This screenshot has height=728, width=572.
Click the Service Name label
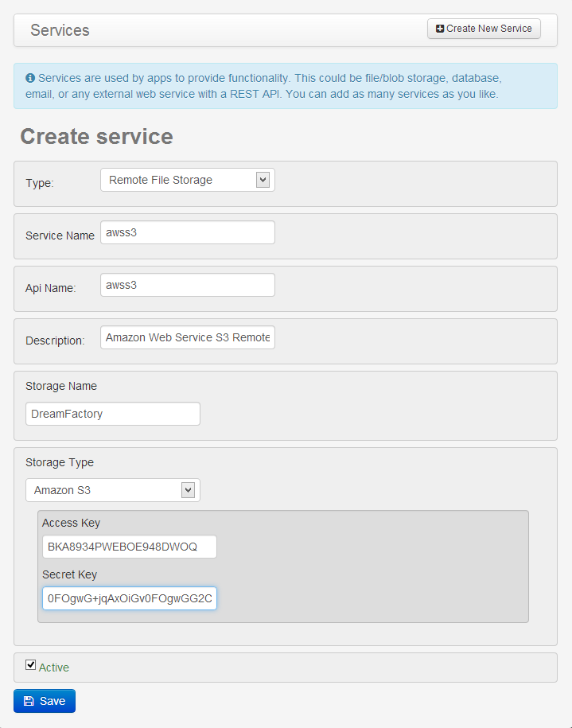tap(60, 236)
